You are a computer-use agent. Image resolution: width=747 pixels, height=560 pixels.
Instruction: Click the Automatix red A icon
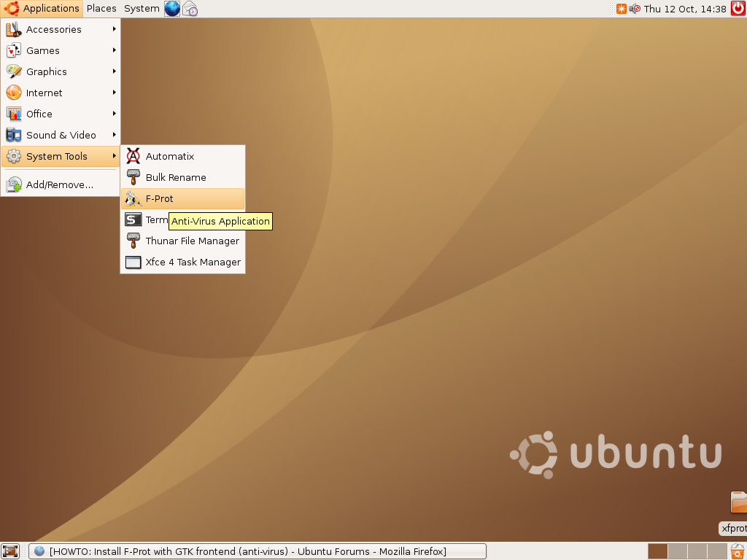pos(133,156)
